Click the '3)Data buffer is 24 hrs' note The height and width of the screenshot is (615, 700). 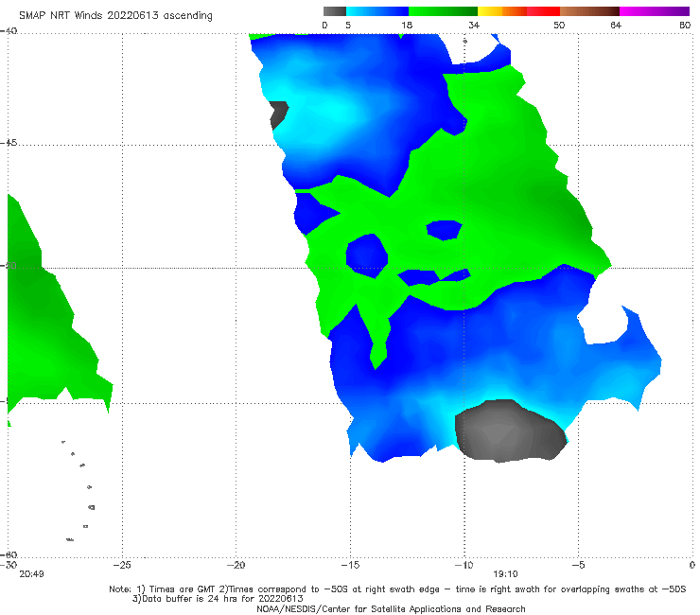[218, 599]
